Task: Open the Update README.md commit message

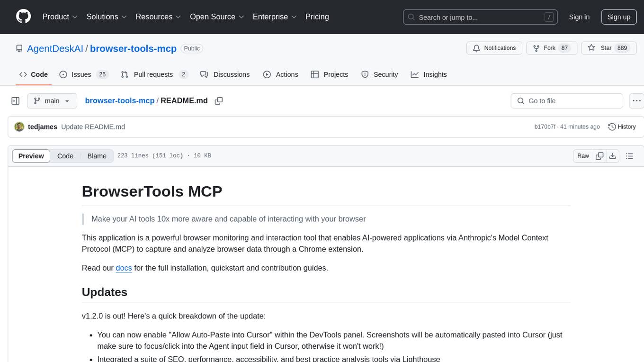Action: point(93,127)
